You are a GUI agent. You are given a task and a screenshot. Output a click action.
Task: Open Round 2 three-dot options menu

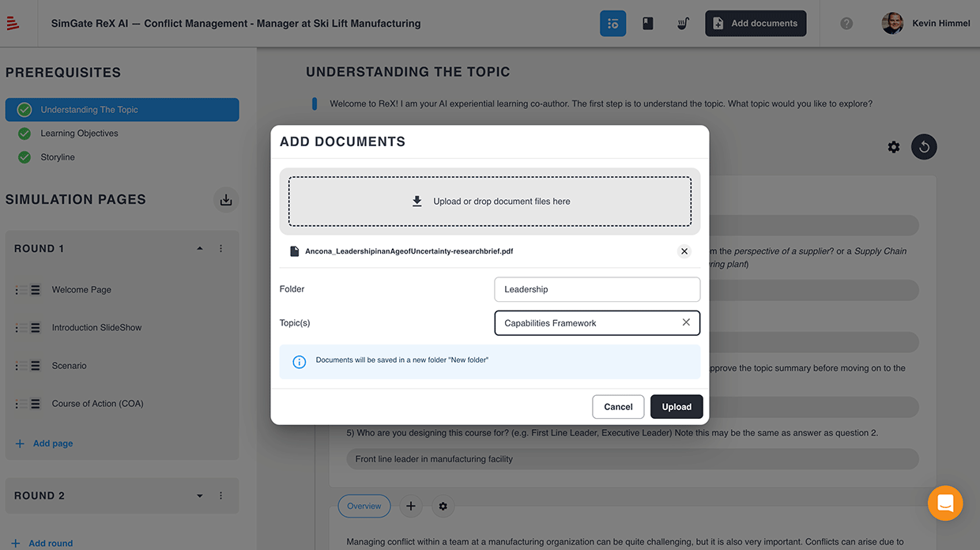[x=220, y=495]
